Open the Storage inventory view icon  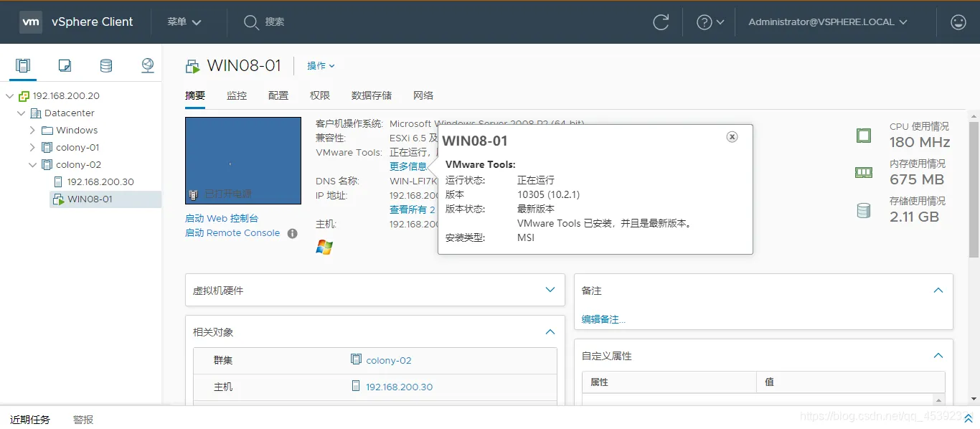tap(106, 66)
